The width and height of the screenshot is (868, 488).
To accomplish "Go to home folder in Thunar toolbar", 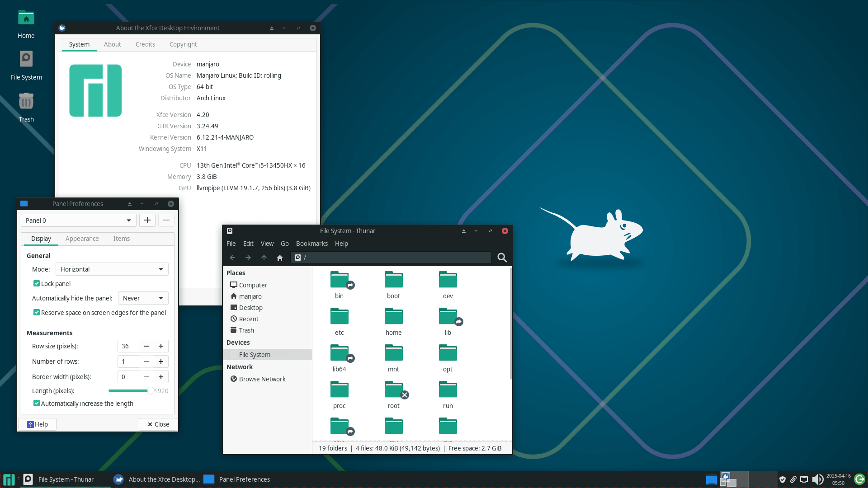I will tap(280, 258).
